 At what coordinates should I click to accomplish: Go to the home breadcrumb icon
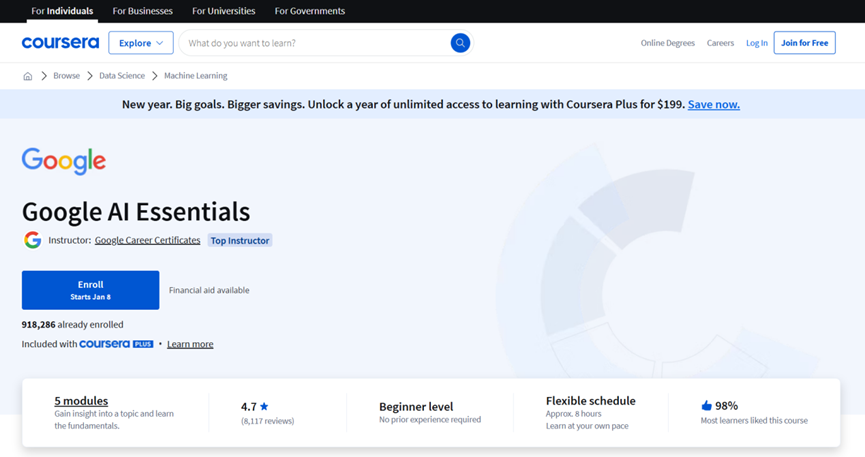28,76
